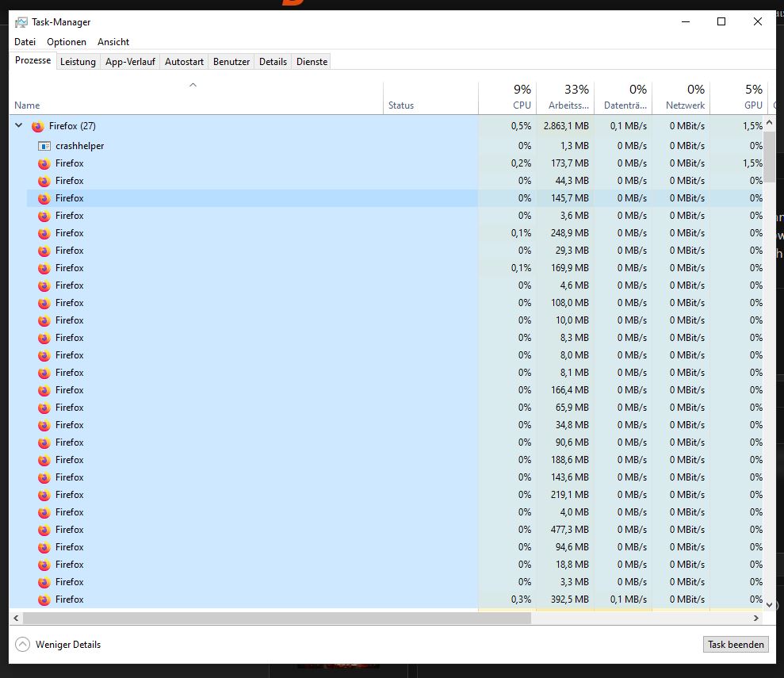Screen dimensions: 784x678
Task: Switch to the Leistung tab
Action: [78, 62]
